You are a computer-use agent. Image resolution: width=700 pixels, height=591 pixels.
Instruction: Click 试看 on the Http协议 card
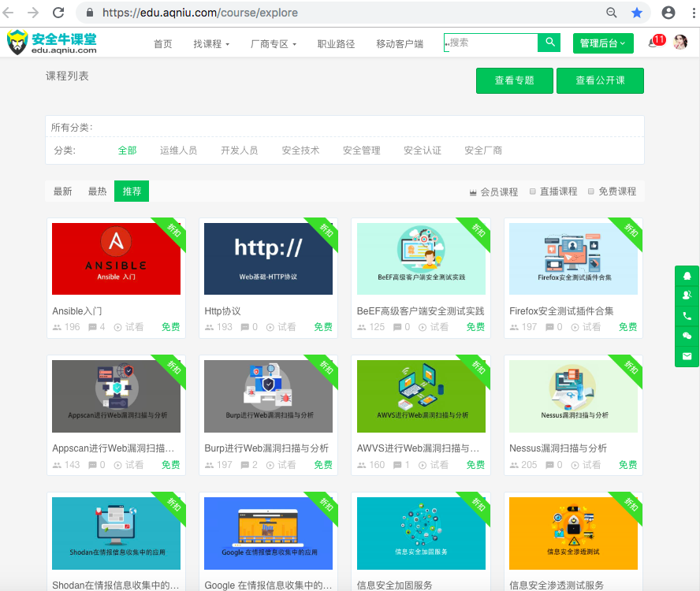click(287, 327)
